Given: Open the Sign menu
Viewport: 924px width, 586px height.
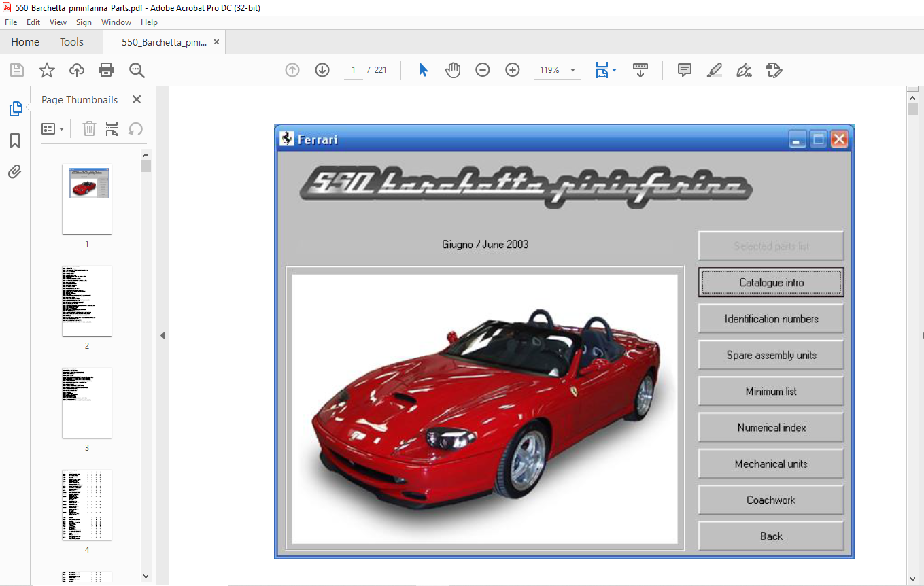Looking at the screenshot, I should pos(84,22).
